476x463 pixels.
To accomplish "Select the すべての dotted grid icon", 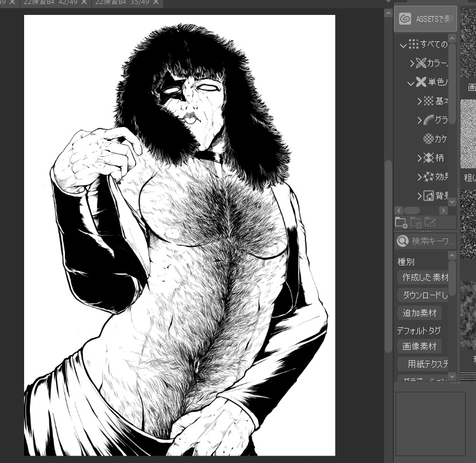I will (413, 44).
